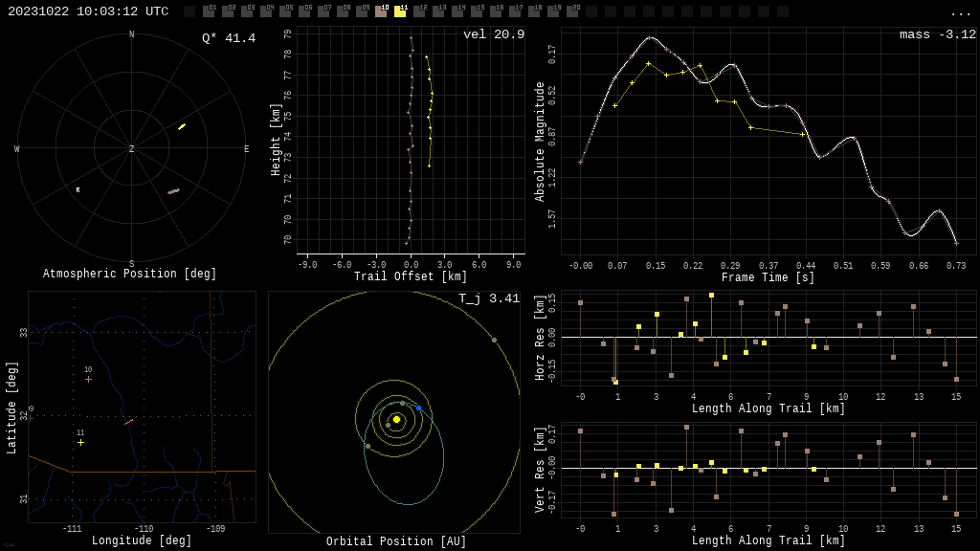Click the mass -3.12 label
This screenshot has width=980, height=551.
tap(937, 34)
